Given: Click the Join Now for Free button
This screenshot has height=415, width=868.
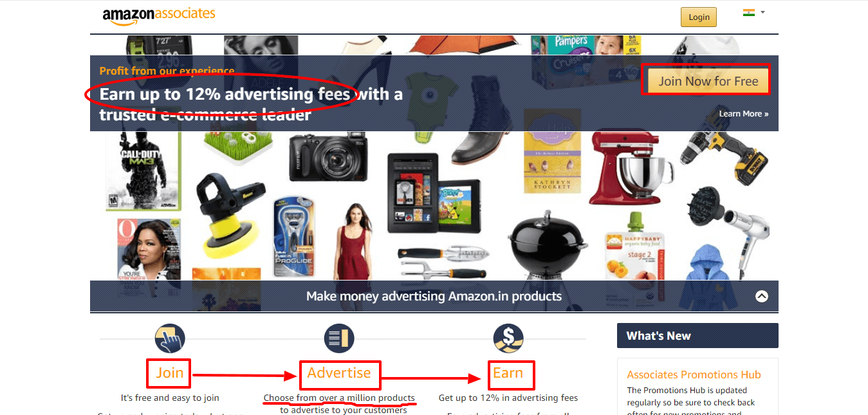Looking at the screenshot, I should click(708, 81).
